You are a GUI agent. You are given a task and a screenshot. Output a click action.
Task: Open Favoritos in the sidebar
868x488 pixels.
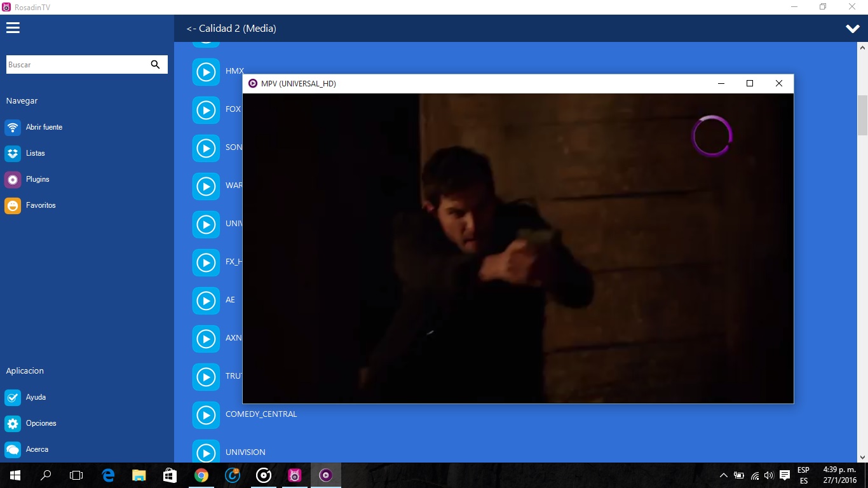coord(41,205)
